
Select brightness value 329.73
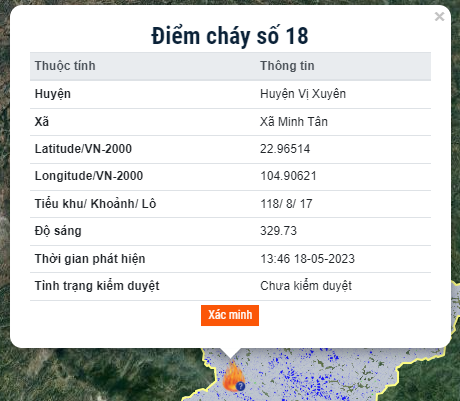tap(278, 231)
